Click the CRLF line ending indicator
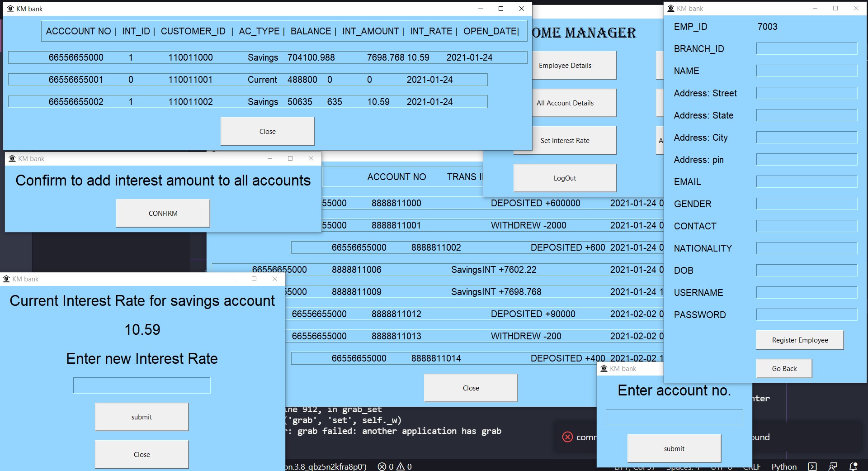 [752, 466]
